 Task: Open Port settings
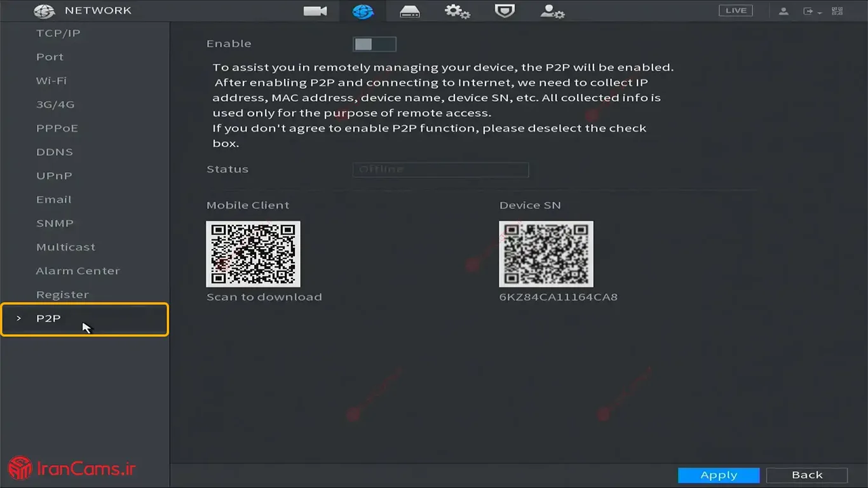(50, 57)
